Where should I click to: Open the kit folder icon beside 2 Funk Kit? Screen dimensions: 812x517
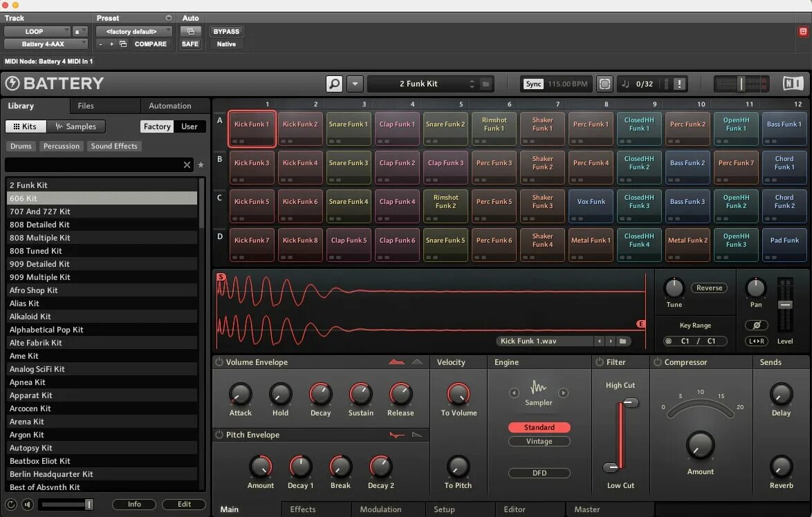coord(486,84)
